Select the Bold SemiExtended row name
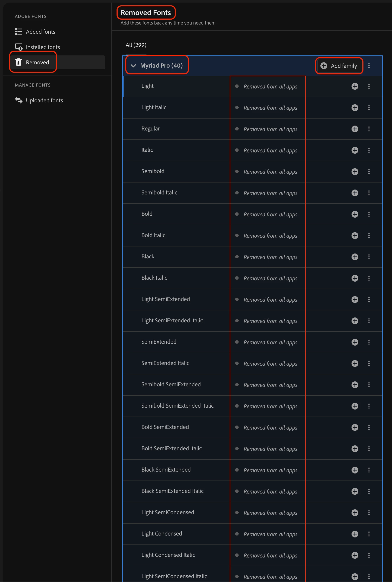 pos(165,427)
